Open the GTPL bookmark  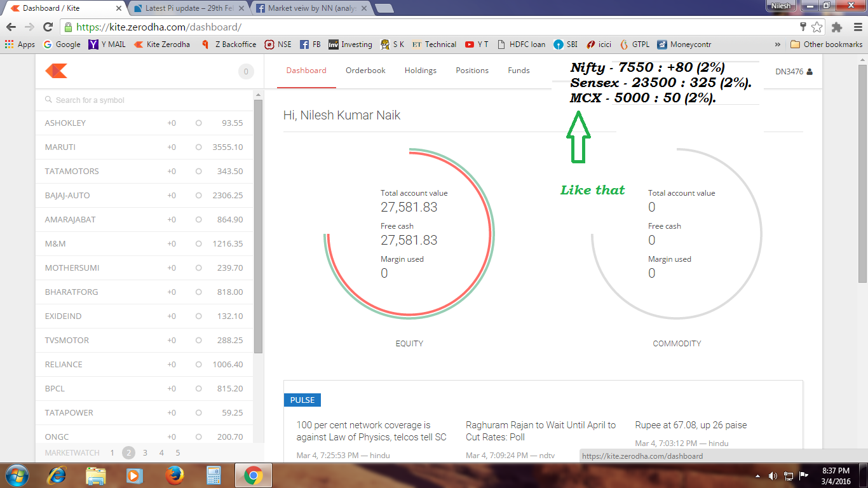click(635, 44)
